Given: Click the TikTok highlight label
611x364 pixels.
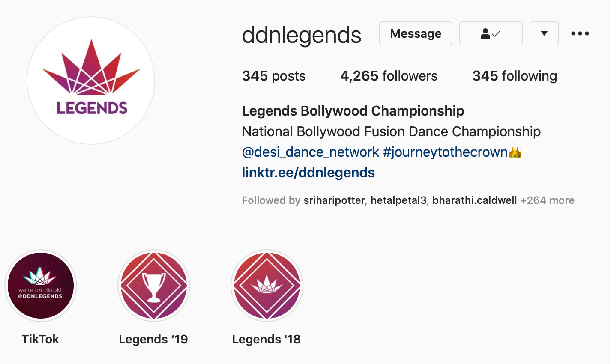Looking at the screenshot, I should [x=40, y=339].
